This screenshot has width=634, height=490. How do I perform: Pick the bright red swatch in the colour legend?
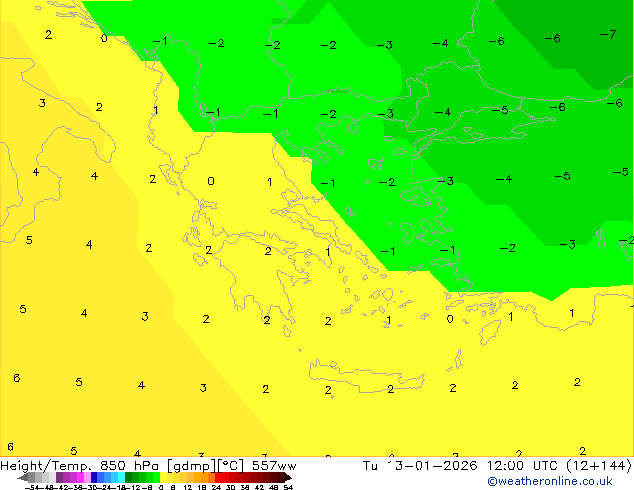(218, 477)
